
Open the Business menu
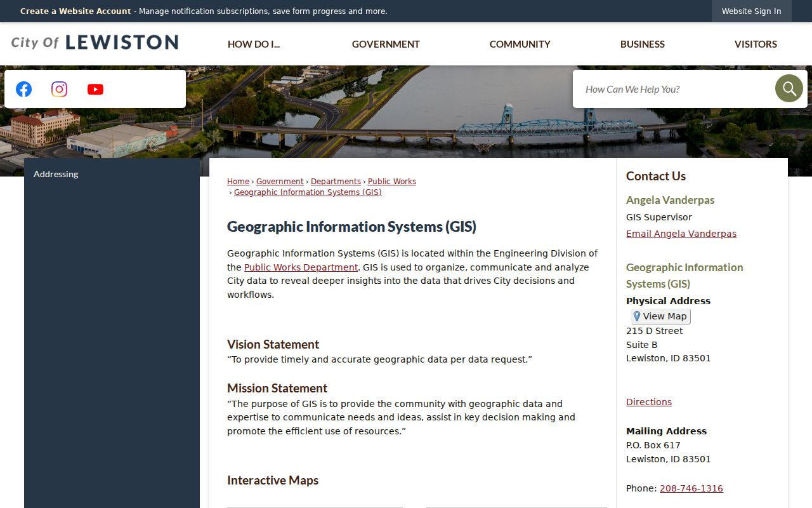[x=643, y=44]
